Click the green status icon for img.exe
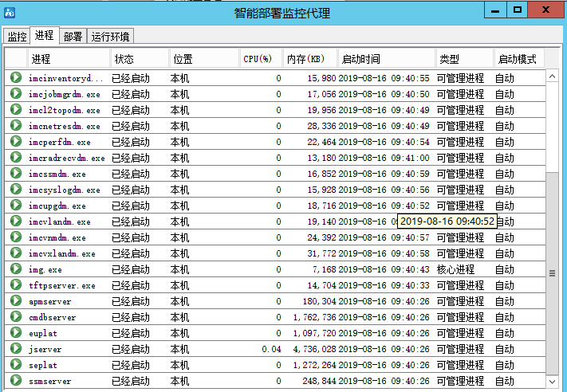Screen dimensions: 567x392 pos(16,269)
